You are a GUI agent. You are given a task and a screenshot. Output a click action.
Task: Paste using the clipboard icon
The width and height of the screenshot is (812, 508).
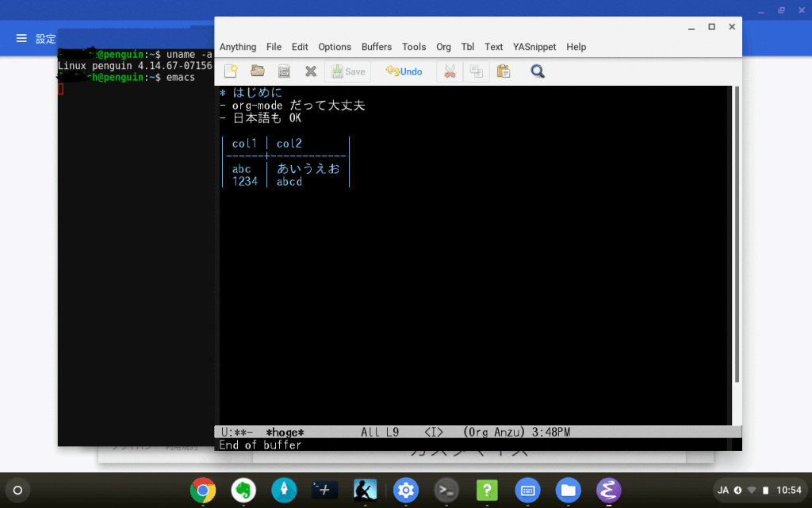point(503,71)
